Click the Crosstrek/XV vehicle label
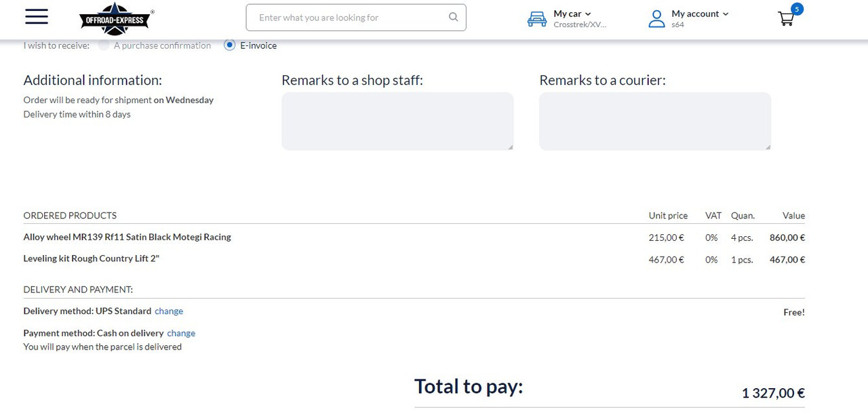This screenshot has height=416, width=868. click(580, 24)
